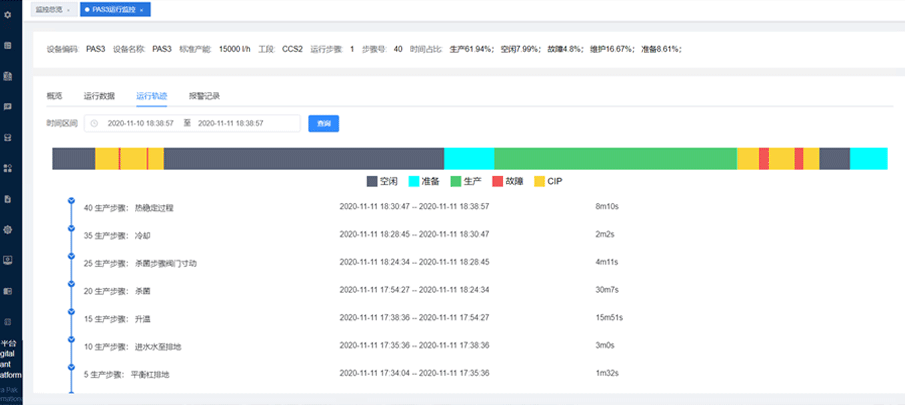
Task: Click the gear icon atop the sidebar
Action: [8, 14]
